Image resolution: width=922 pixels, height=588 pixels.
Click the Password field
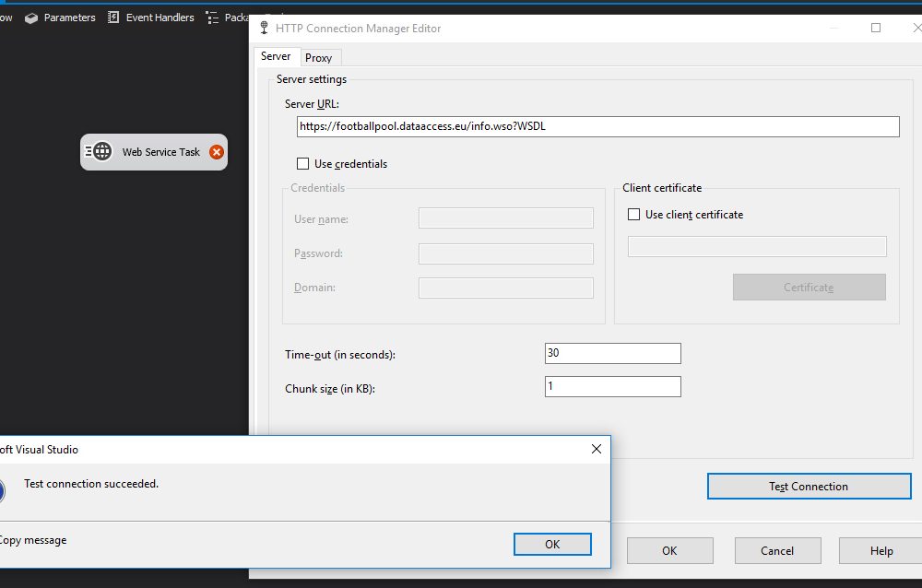505,254
